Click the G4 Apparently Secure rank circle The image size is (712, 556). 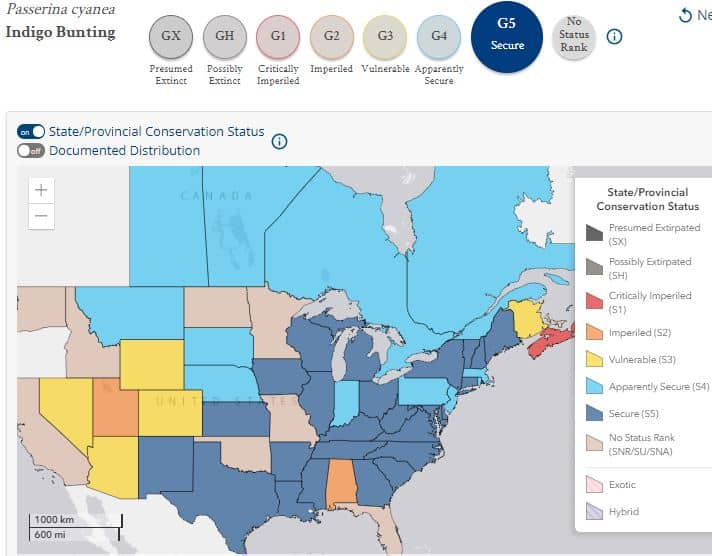439,36
